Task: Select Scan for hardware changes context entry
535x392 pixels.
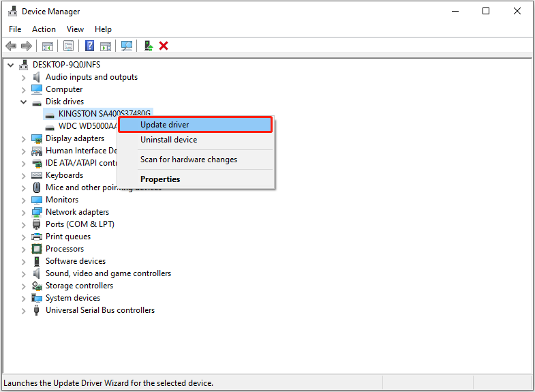Action: click(x=196, y=160)
